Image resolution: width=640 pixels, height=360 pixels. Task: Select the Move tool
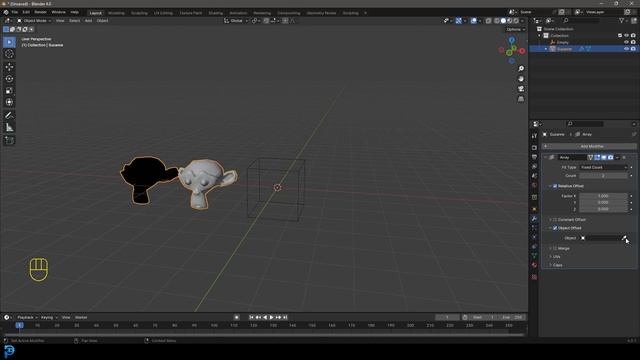[9, 67]
